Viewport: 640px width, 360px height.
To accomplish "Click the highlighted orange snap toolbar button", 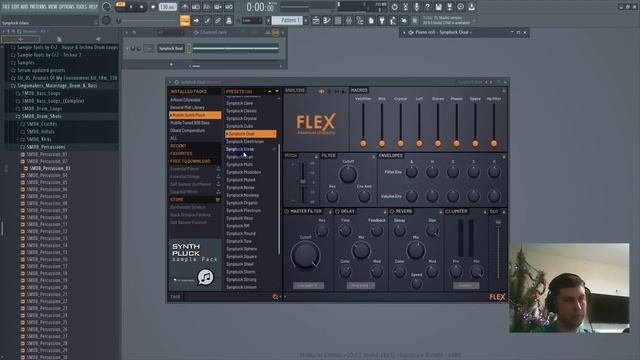I will (x=185, y=20).
